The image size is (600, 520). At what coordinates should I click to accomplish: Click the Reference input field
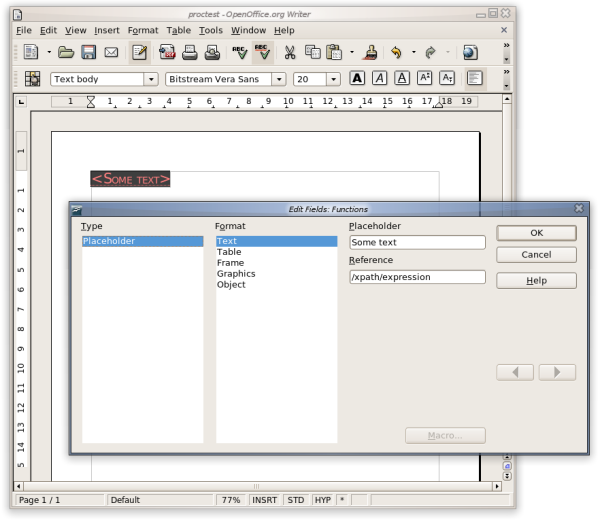pos(417,277)
